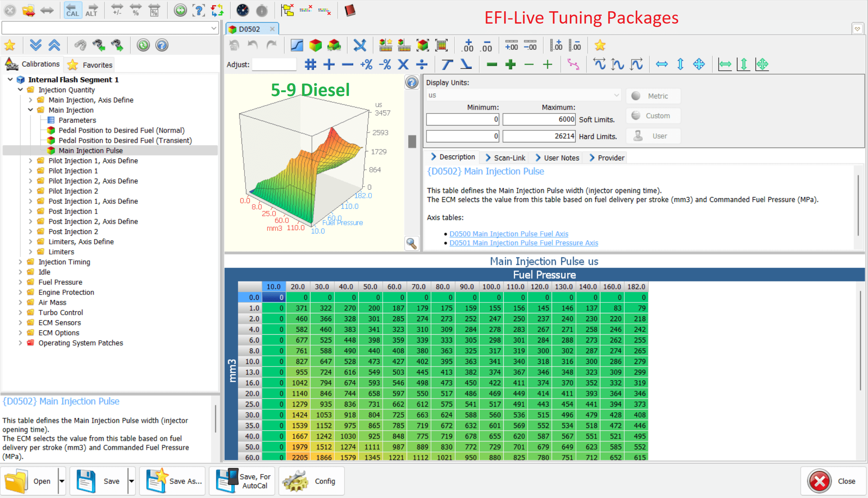The image size is (868, 498).
Task: Open D0500 Main Injection Pulse Fuel Axis link
Action: 509,233
